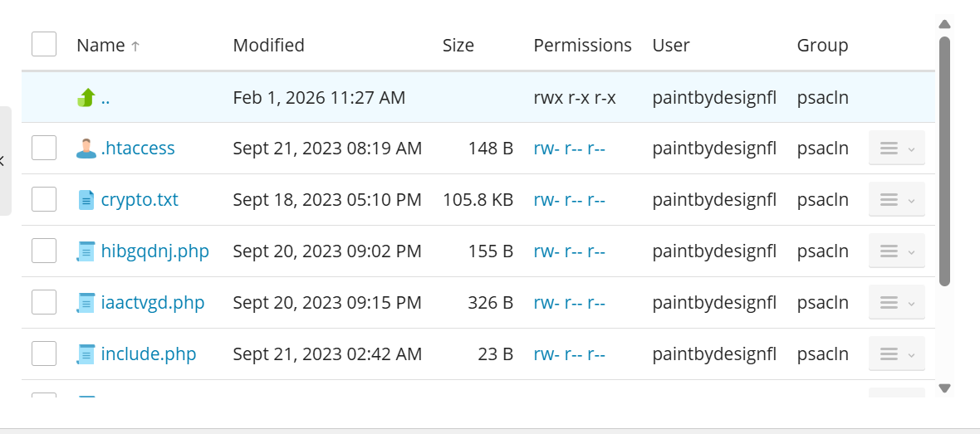Click the scrollbar down arrow

(x=944, y=388)
